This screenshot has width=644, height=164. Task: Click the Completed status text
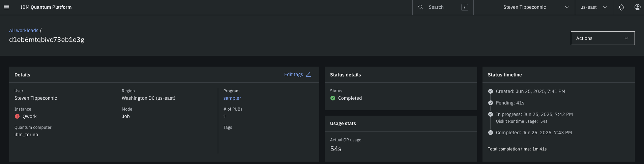(x=350, y=98)
